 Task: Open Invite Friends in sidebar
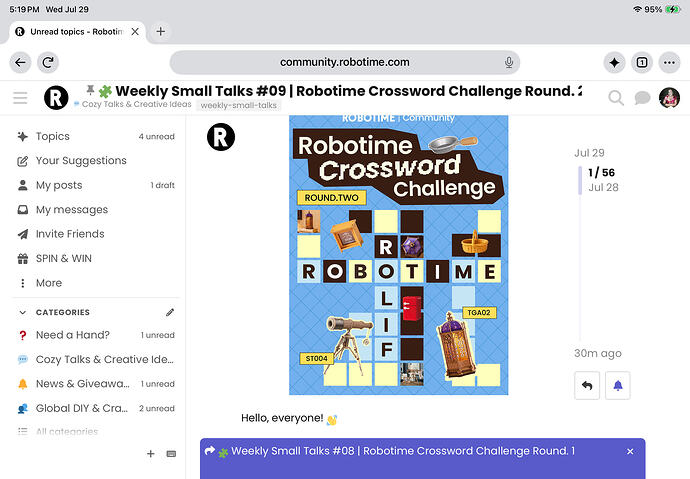pos(95,234)
